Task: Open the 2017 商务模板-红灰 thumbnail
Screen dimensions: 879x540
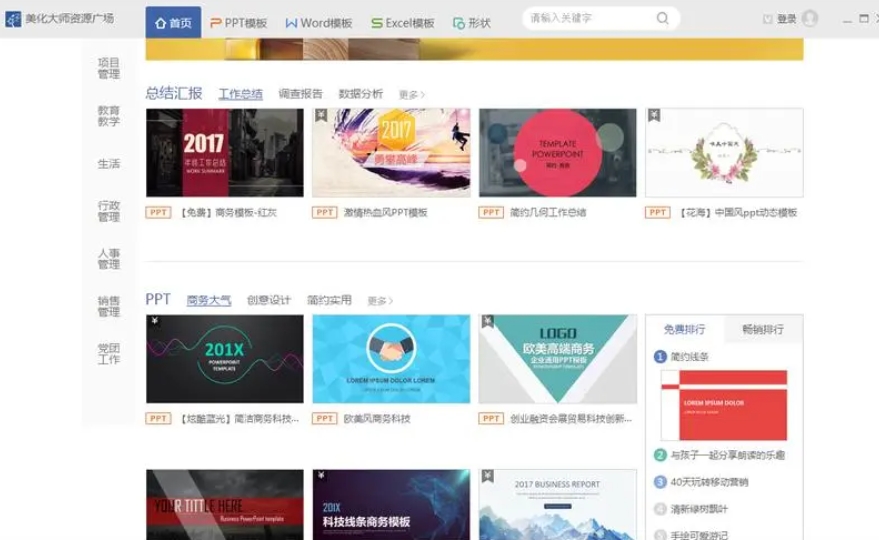Action: 225,153
